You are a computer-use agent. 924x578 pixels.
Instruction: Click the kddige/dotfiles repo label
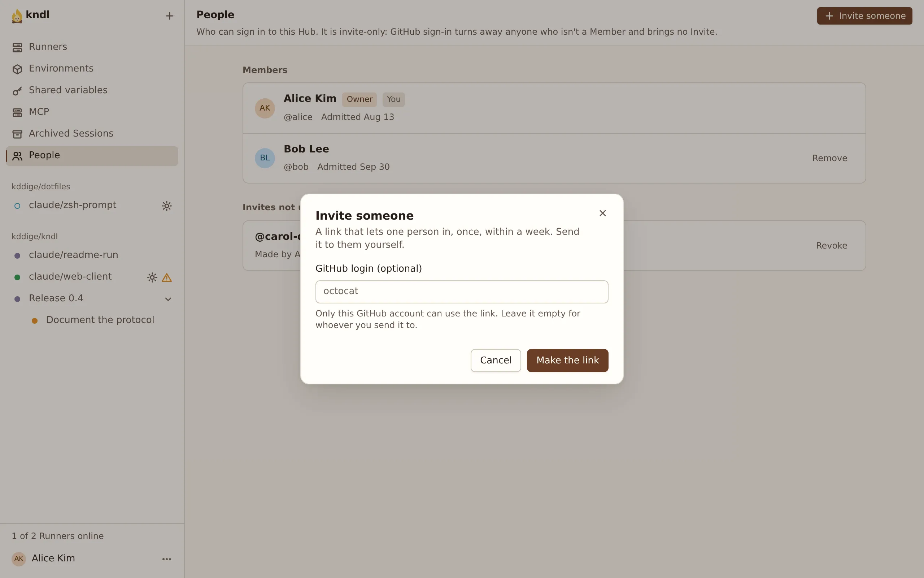[41, 186]
